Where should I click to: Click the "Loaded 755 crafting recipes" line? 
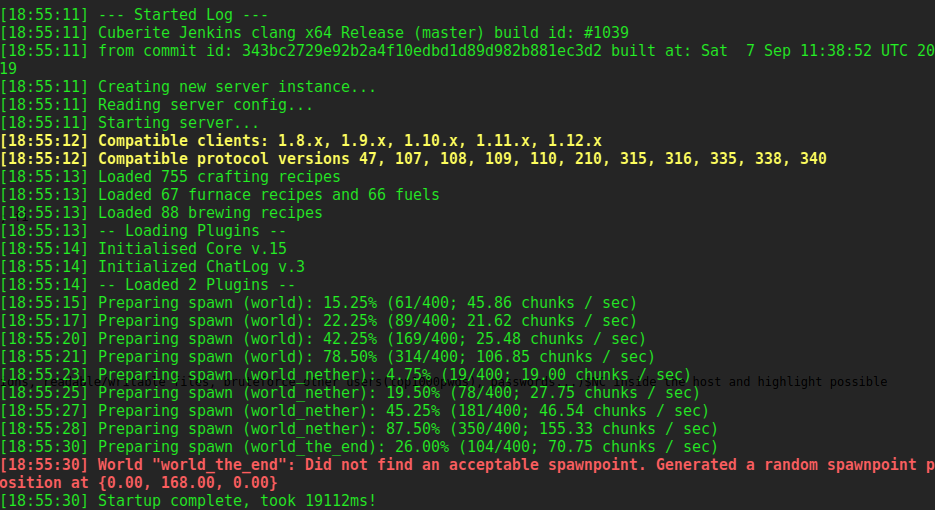(x=219, y=177)
